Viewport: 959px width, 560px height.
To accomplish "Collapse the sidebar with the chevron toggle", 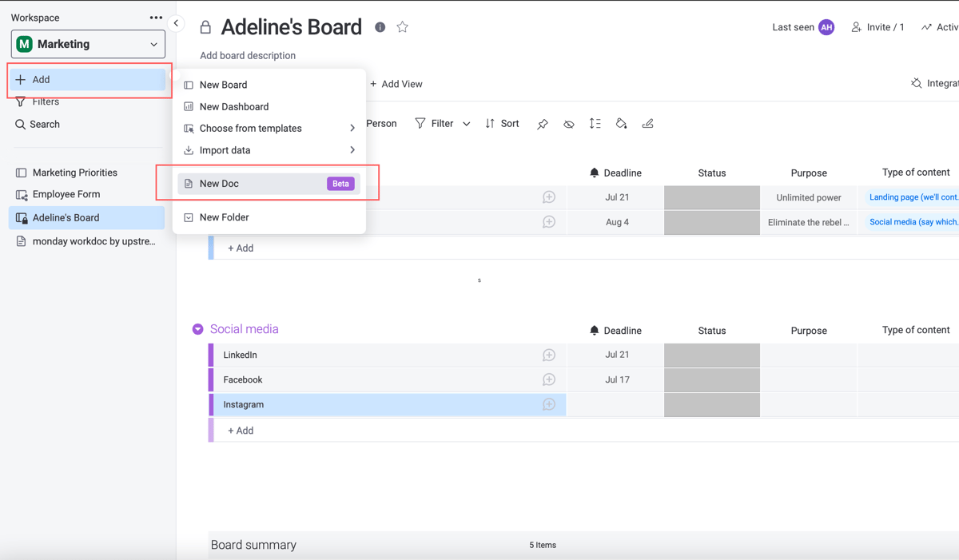I will [x=176, y=23].
